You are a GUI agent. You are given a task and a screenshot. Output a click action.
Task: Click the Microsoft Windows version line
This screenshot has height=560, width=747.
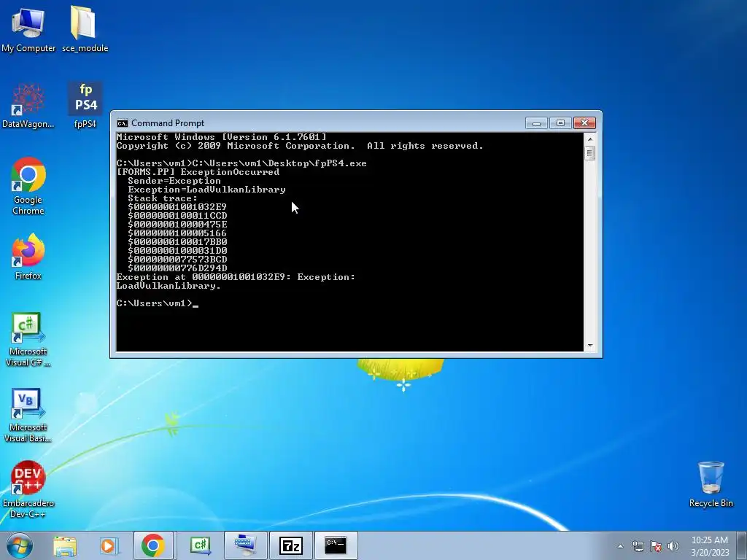(222, 137)
